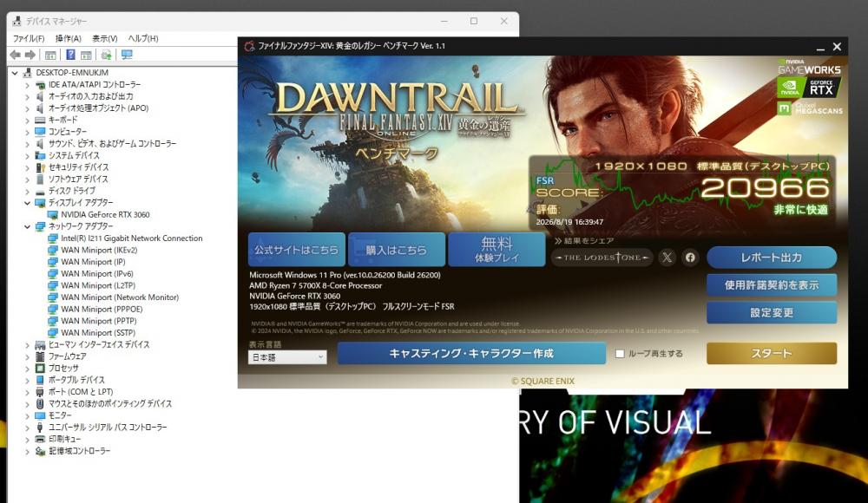This screenshot has height=503, width=868.
Task: Click the properties pane toolbar icon
Action: click(x=86, y=55)
